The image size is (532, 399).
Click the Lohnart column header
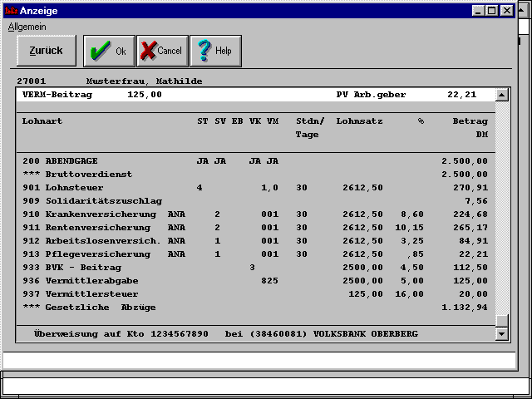coord(42,121)
